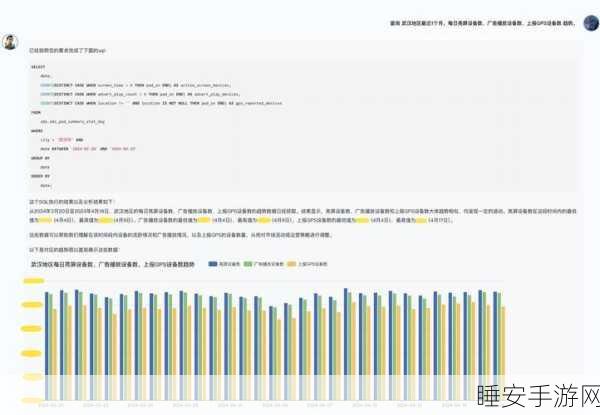Click the assistant's portrait avatar
This screenshot has height=415, width=600.
click(10, 42)
